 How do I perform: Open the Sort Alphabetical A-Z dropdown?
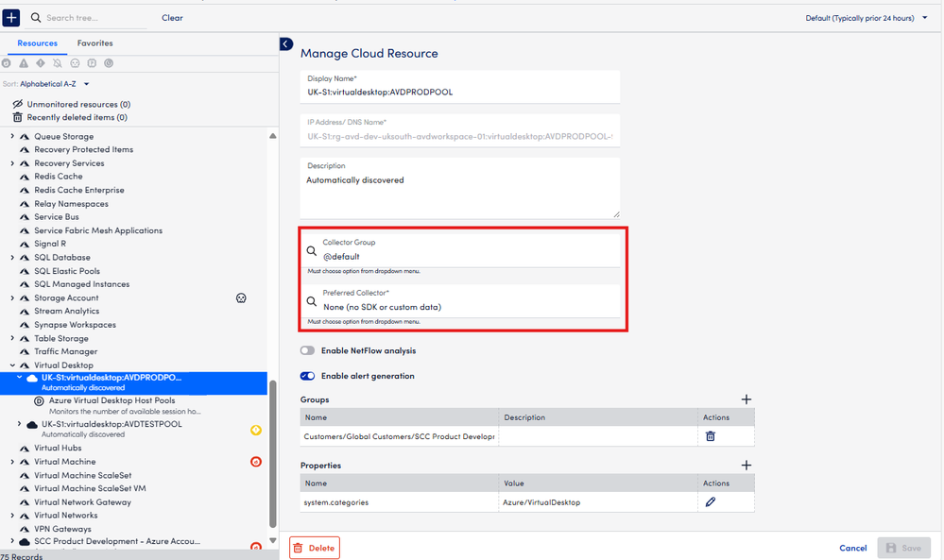pos(54,84)
